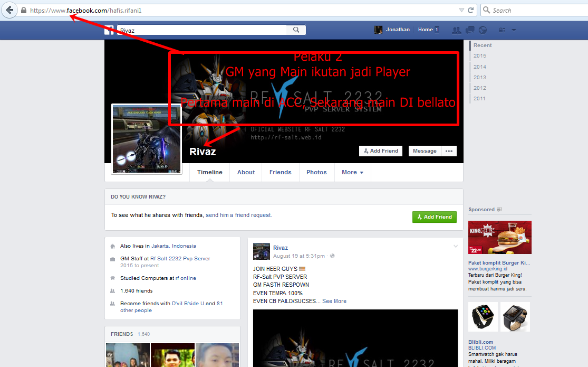The image size is (588, 367).
Task: Open the notifications globe icon
Action: 483,30
